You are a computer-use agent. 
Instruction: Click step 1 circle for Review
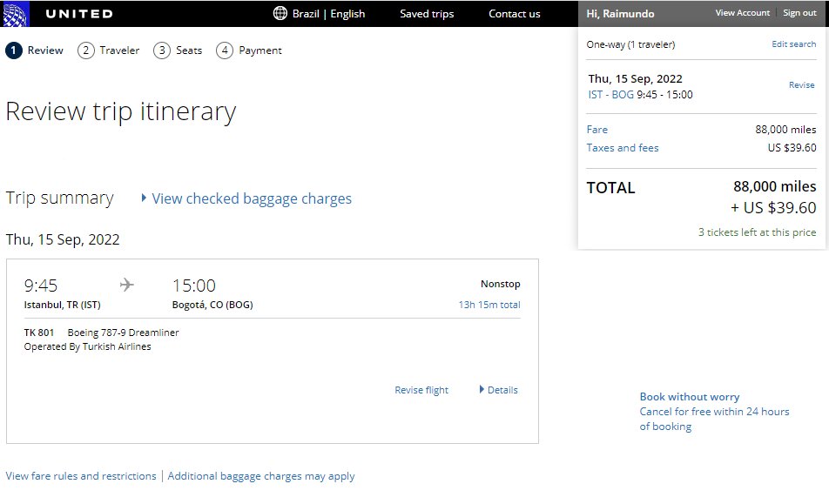(x=14, y=50)
